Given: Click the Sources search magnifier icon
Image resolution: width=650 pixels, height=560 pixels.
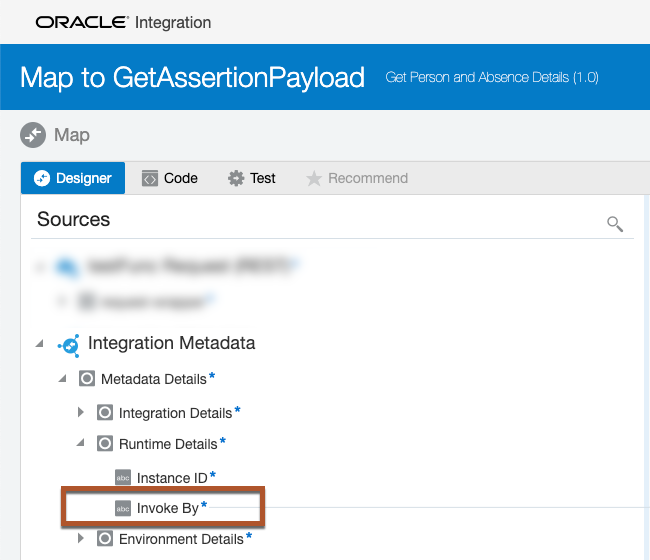Looking at the screenshot, I should [615, 223].
